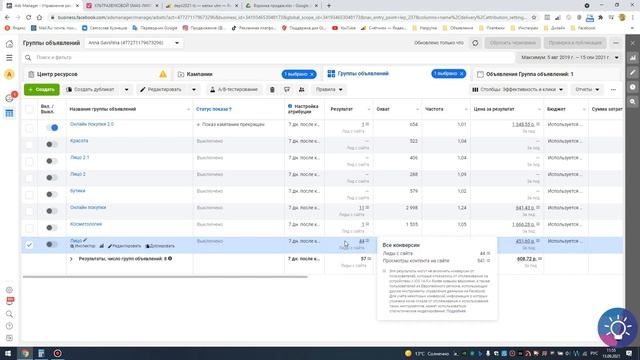Open the date range Максимум dropdown

coord(570,58)
